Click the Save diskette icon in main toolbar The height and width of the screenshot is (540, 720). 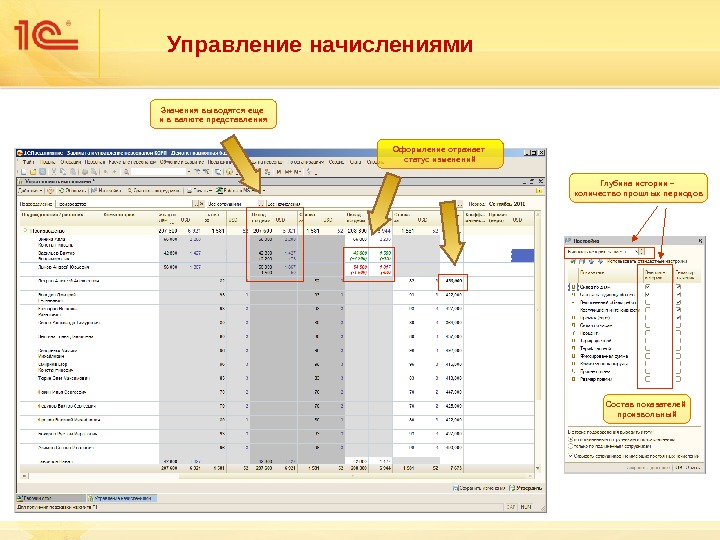click(x=42, y=172)
